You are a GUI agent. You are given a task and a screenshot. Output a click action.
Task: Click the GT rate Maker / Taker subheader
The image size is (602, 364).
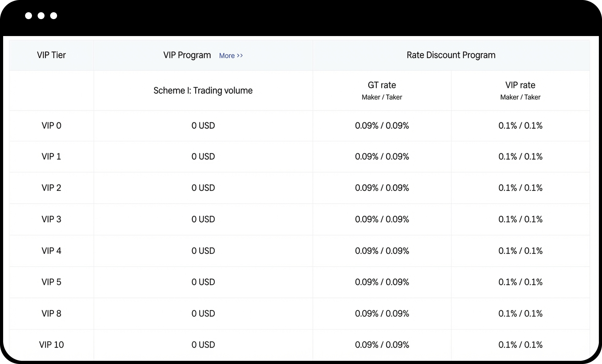(x=382, y=91)
